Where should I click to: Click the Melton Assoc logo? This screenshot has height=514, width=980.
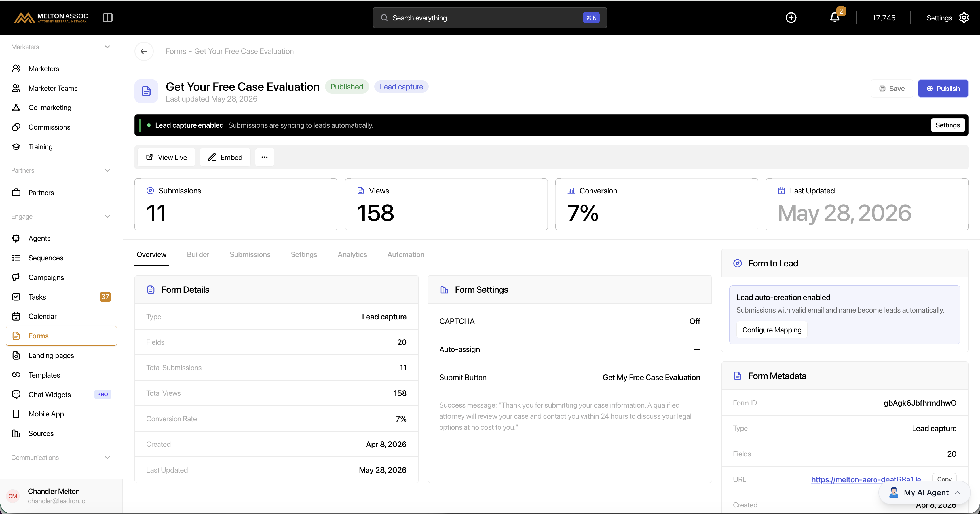(x=51, y=18)
